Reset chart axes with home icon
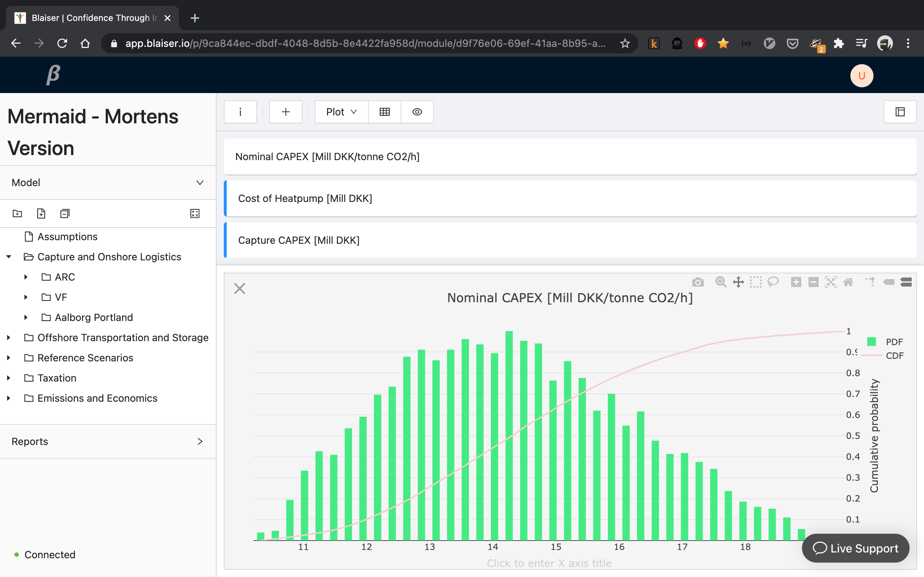The image size is (924, 577). point(848,282)
